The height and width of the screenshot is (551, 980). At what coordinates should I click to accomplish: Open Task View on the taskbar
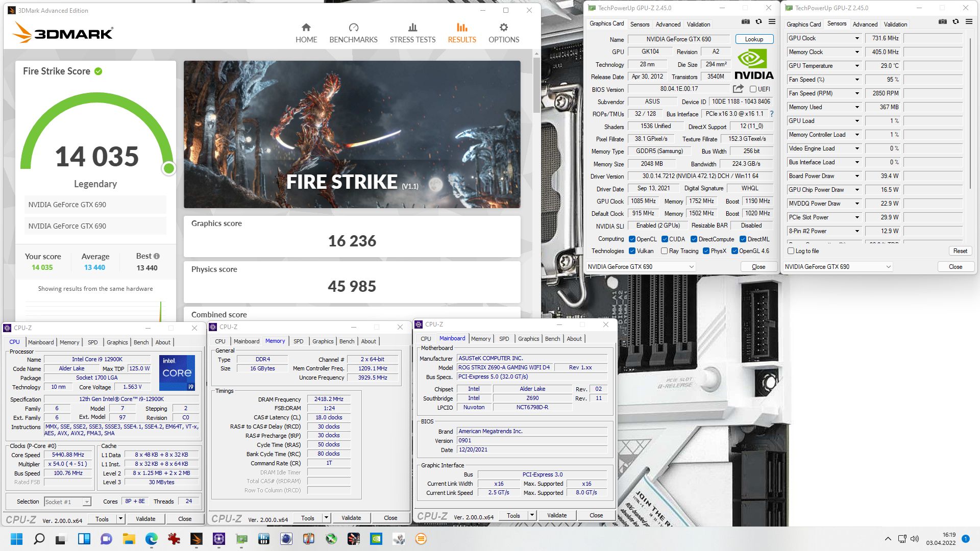pos(61,539)
